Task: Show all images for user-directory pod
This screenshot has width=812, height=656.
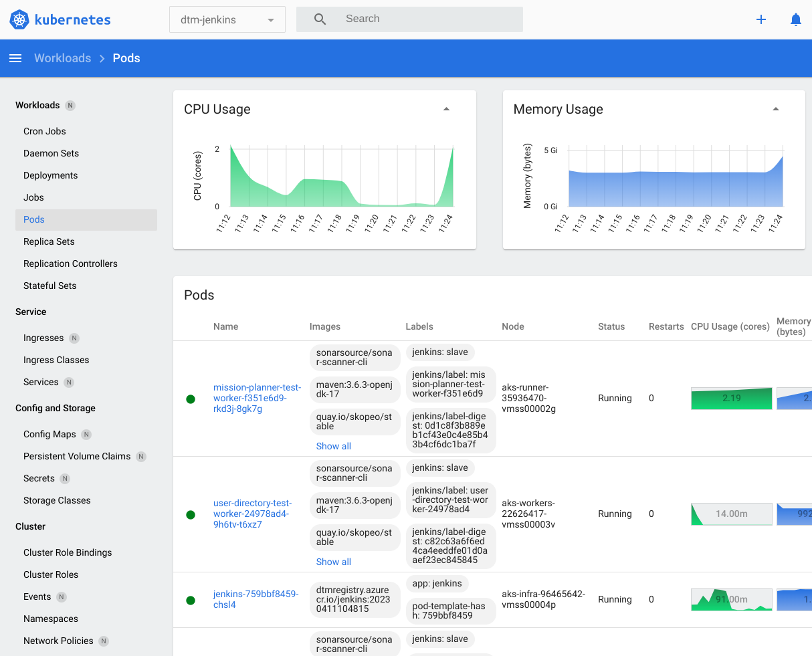Action: tap(334, 562)
